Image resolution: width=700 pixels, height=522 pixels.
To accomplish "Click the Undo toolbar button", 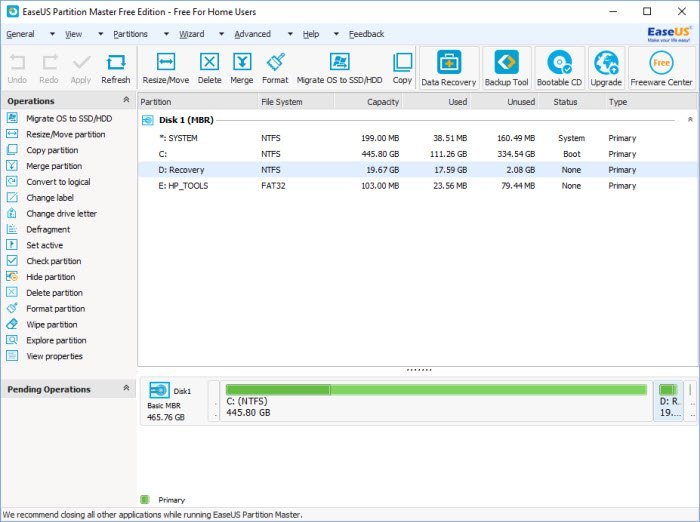I will (17, 69).
